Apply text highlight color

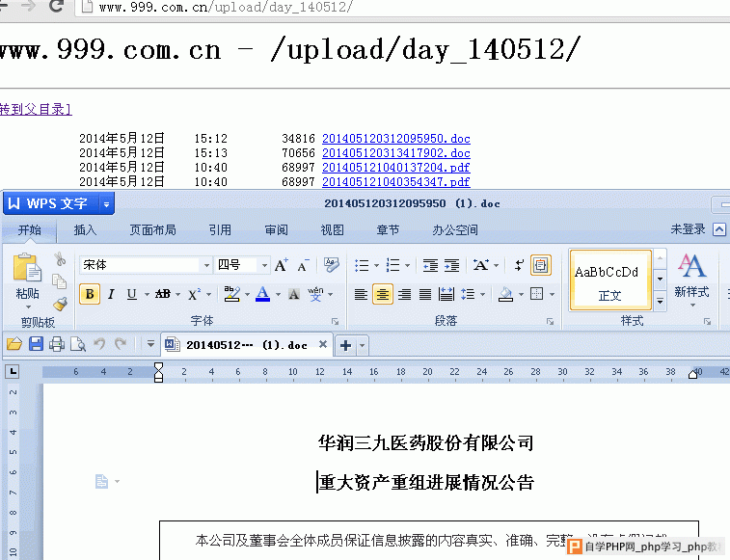(231, 294)
